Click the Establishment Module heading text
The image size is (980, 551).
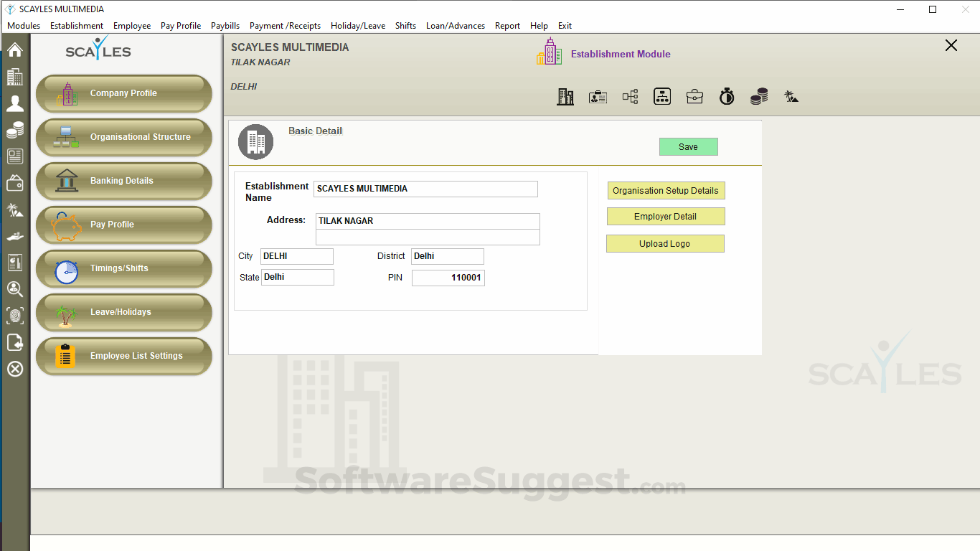click(x=621, y=54)
